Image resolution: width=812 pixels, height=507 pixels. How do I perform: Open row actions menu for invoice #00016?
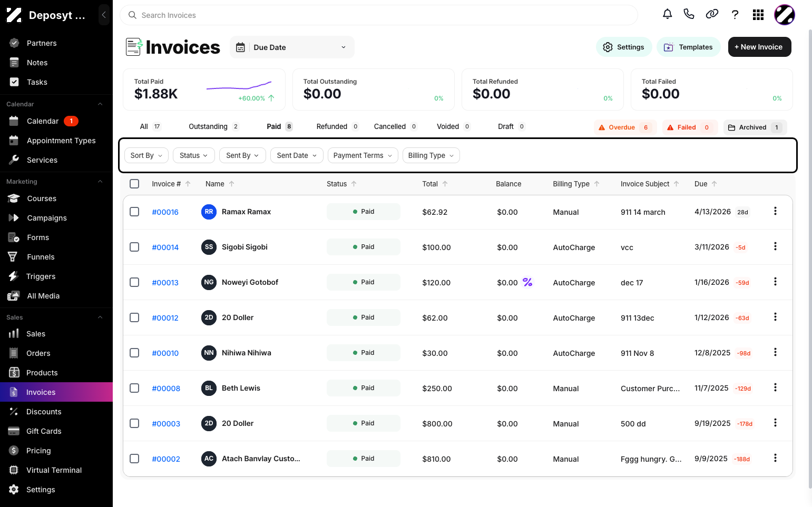[x=775, y=211]
